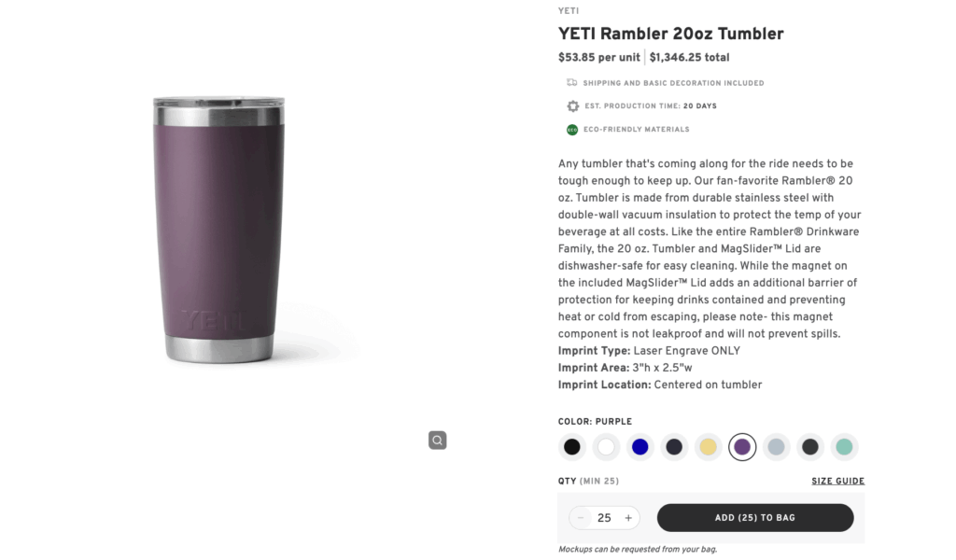Select the royal blue color swatch
Image resolution: width=956 pixels, height=560 pixels.
(x=640, y=447)
